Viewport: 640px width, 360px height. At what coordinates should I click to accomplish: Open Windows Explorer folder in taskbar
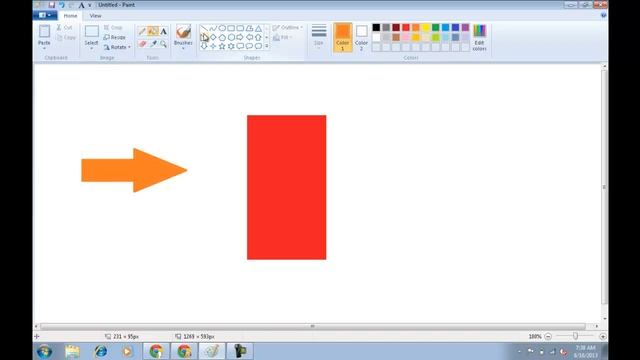72,351
